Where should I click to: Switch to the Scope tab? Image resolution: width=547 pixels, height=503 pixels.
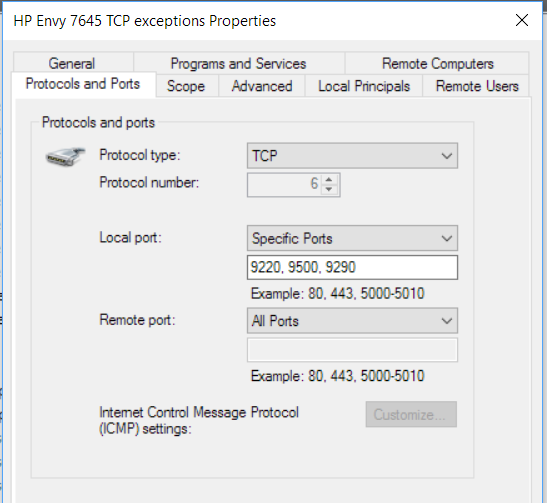(186, 86)
